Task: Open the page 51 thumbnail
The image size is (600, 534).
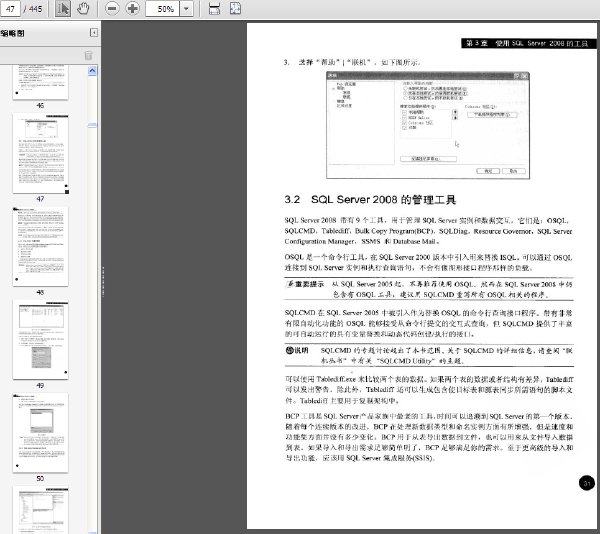Action: (41, 510)
